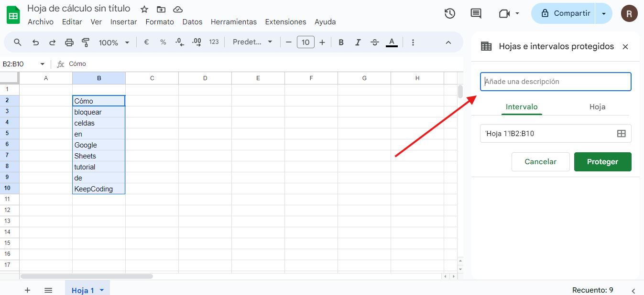Image resolution: width=644 pixels, height=295 pixels.
Task: Open the comments panel icon
Action: pyautogui.click(x=476, y=13)
